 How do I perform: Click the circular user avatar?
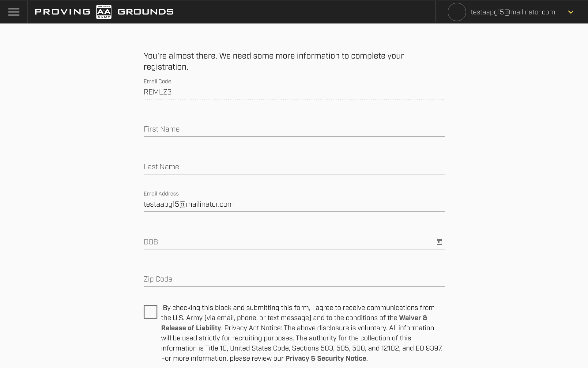tap(457, 12)
